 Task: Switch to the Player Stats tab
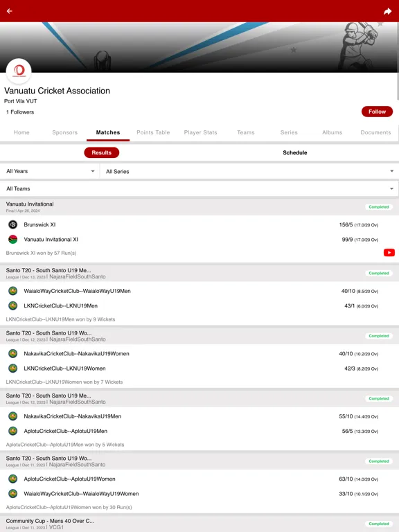click(x=200, y=132)
